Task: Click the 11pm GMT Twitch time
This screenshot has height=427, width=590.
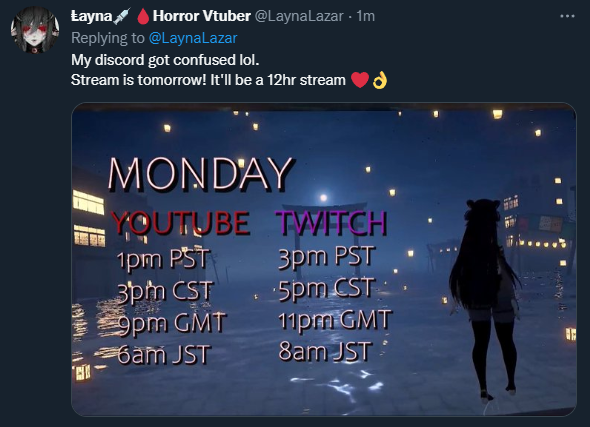Action: click(x=335, y=321)
